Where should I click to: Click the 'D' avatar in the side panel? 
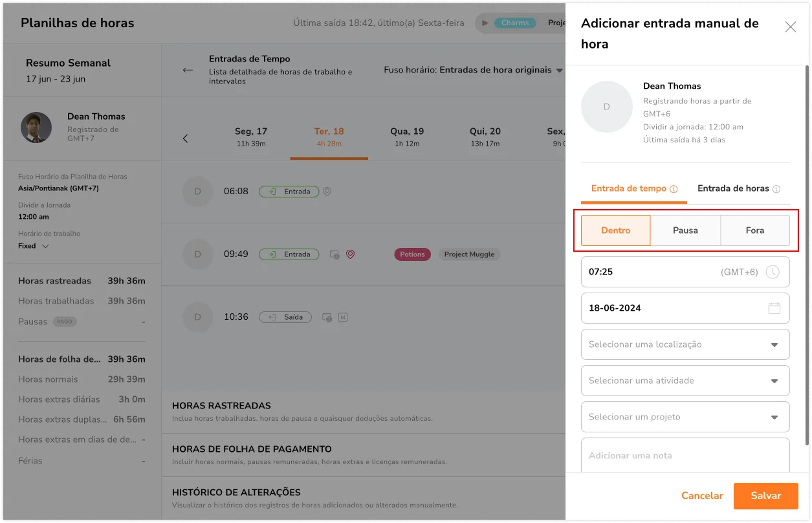[x=606, y=107]
